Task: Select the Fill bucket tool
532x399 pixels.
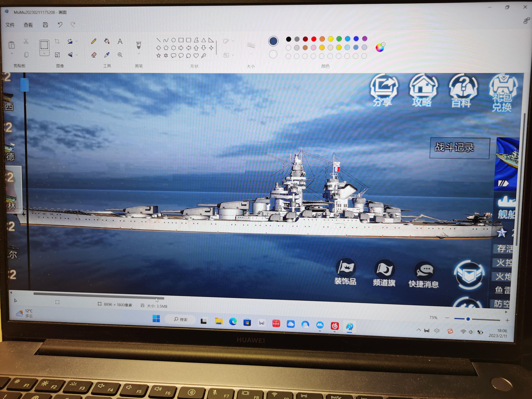Action: point(107,41)
